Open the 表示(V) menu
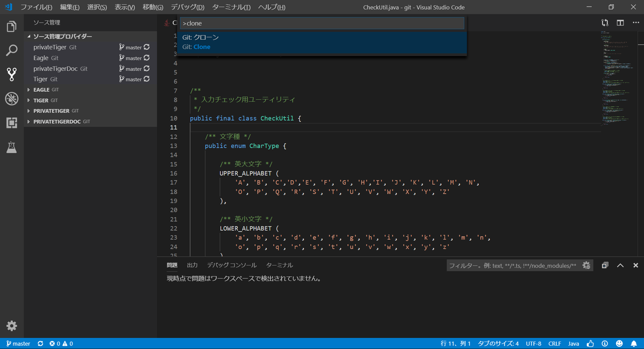The width and height of the screenshot is (644, 349). click(x=125, y=8)
